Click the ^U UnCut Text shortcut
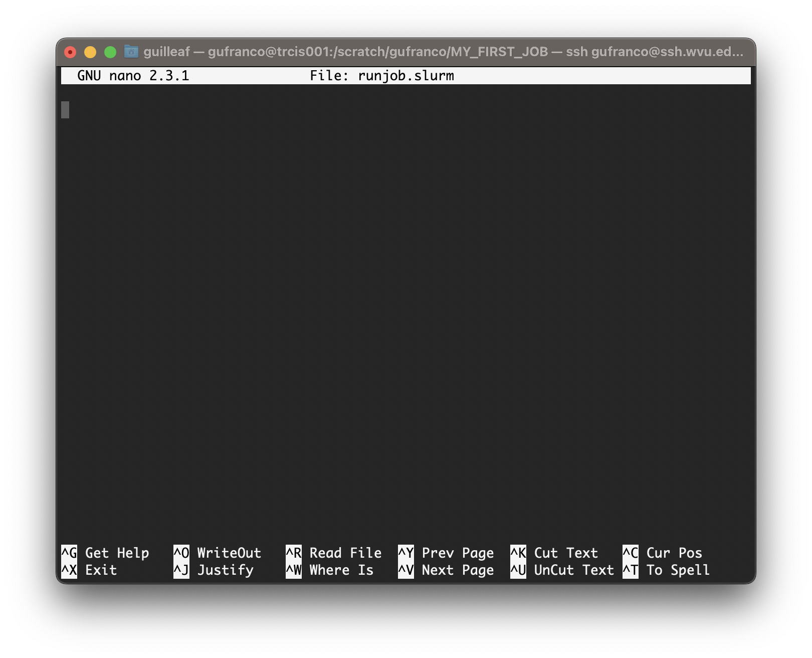The width and height of the screenshot is (812, 658). tap(562, 570)
